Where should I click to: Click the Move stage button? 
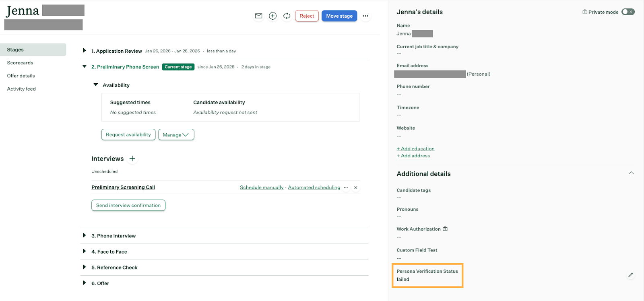point(339,16)
